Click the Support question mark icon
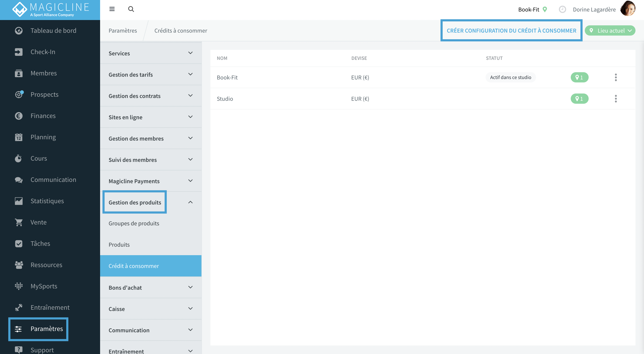 (19, 350)
